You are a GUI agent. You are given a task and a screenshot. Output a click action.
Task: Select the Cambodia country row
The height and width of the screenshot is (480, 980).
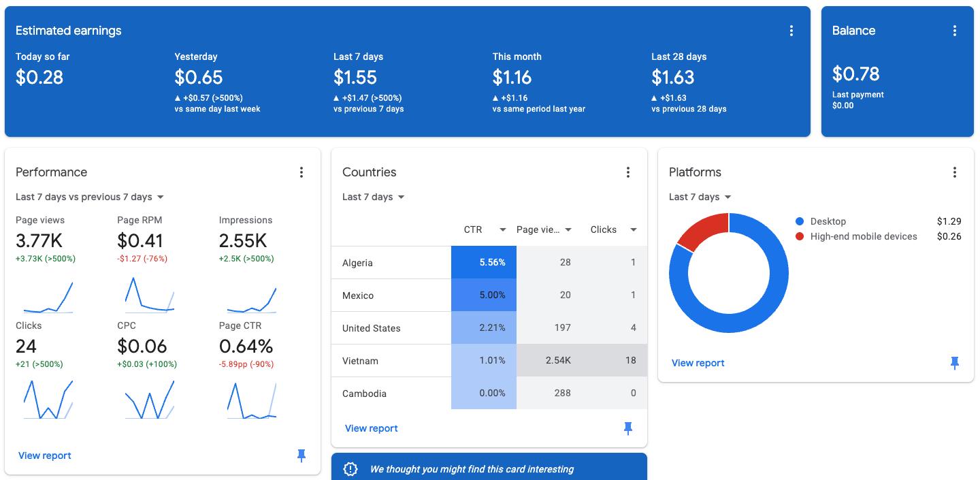click(x=489, y=393)
